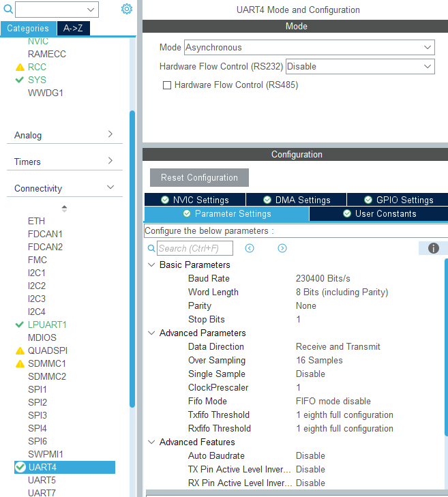Viewport: 448px width, 497px height.
Task: Go to previous search result arrow
Action: point(250,248)
